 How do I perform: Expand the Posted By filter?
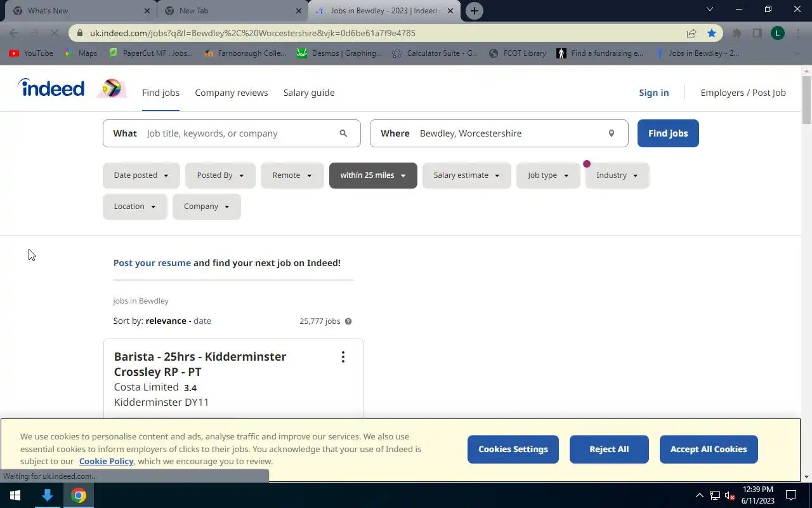point(220,175)
